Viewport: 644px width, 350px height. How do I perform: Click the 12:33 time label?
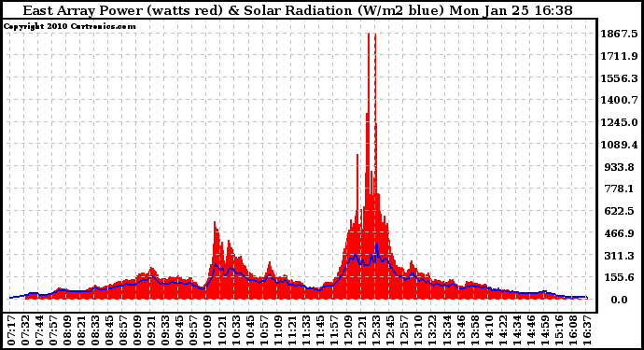click(376, 330)
